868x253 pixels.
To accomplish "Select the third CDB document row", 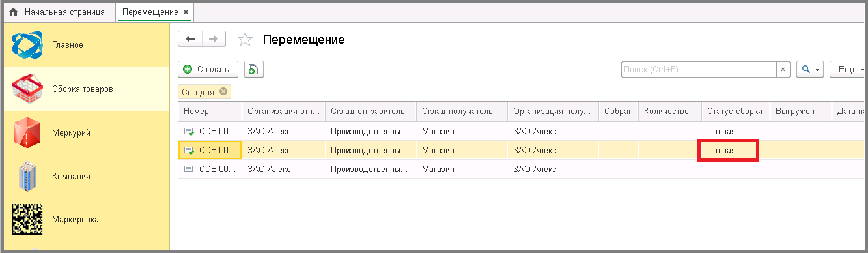I will pyautogui.click(x=521, y=169).
